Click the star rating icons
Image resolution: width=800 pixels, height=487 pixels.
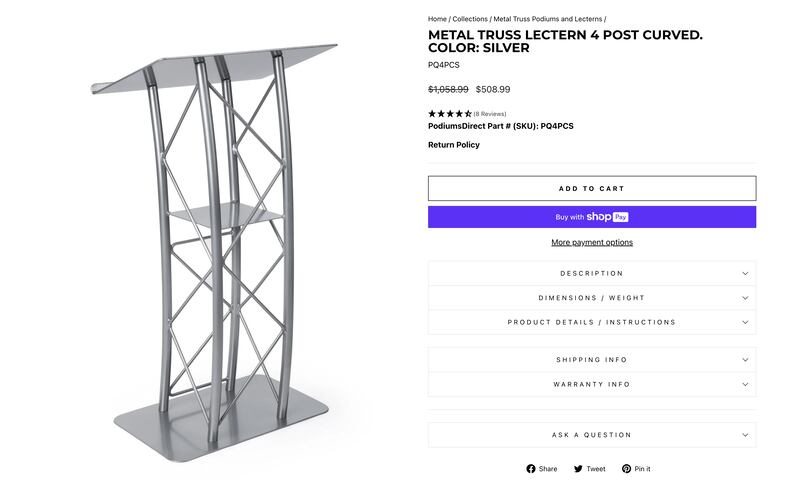tap(450, 114)
